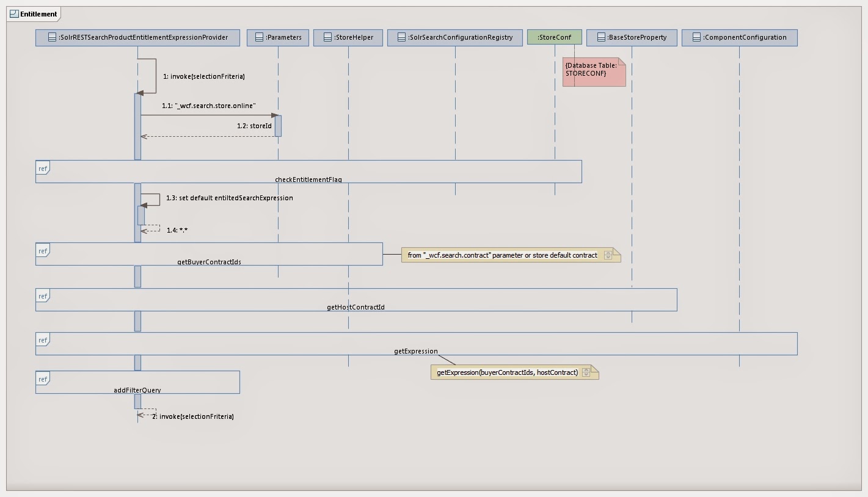This screenshot has width=868, height=497.
Task: Click the class icon on the SolrRESTSearchProductEntitlementExpressionProvider lifeline
Action: pos(51,37)
